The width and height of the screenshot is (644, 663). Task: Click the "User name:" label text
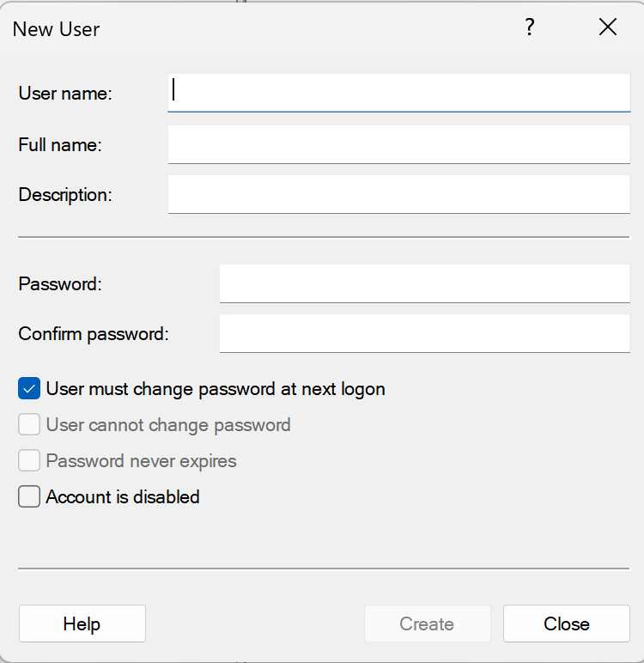[65, 94]
